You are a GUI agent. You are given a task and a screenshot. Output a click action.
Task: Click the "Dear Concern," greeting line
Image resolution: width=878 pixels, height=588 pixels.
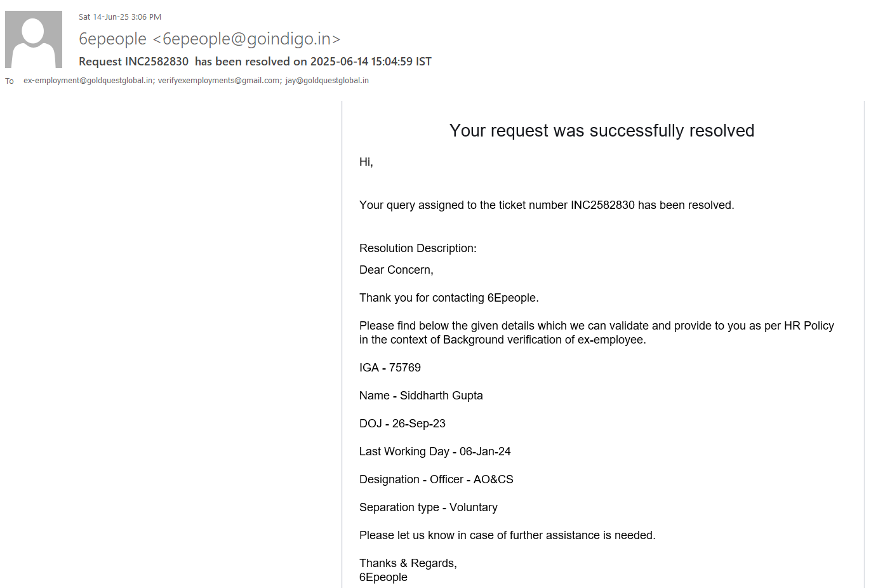tap(396, 270)
